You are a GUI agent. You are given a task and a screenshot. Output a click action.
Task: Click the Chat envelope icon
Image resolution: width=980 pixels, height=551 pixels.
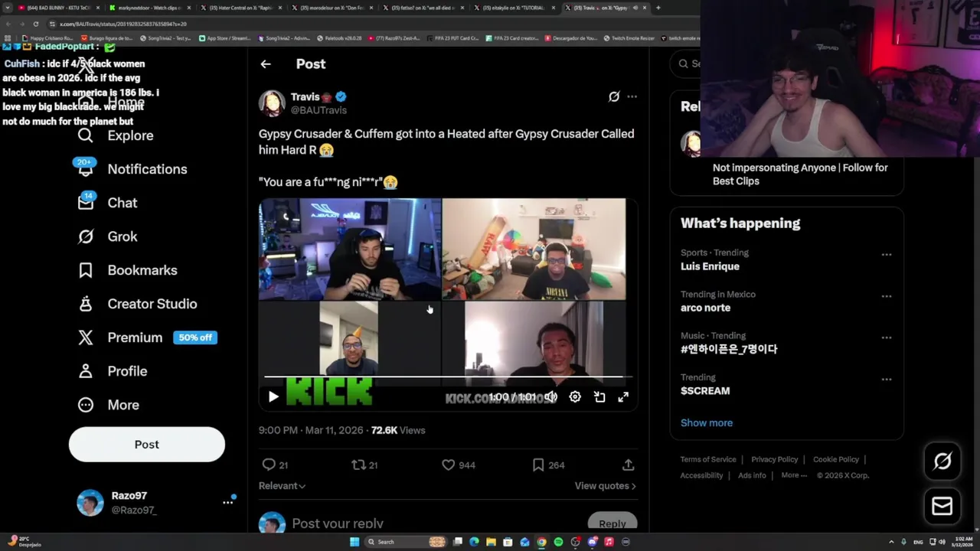point(85,203)
